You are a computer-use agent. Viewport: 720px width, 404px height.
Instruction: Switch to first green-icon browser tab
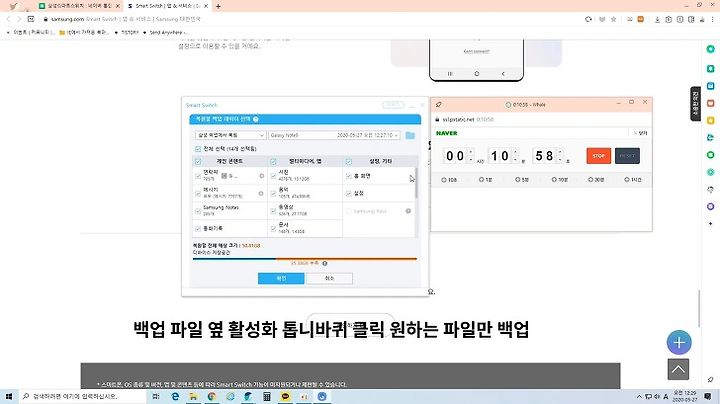coord(79,6)
